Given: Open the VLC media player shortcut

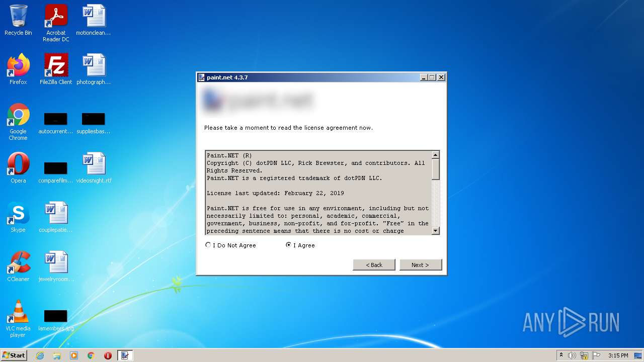Looking at the screenshot, I should [x=18, y=319].
